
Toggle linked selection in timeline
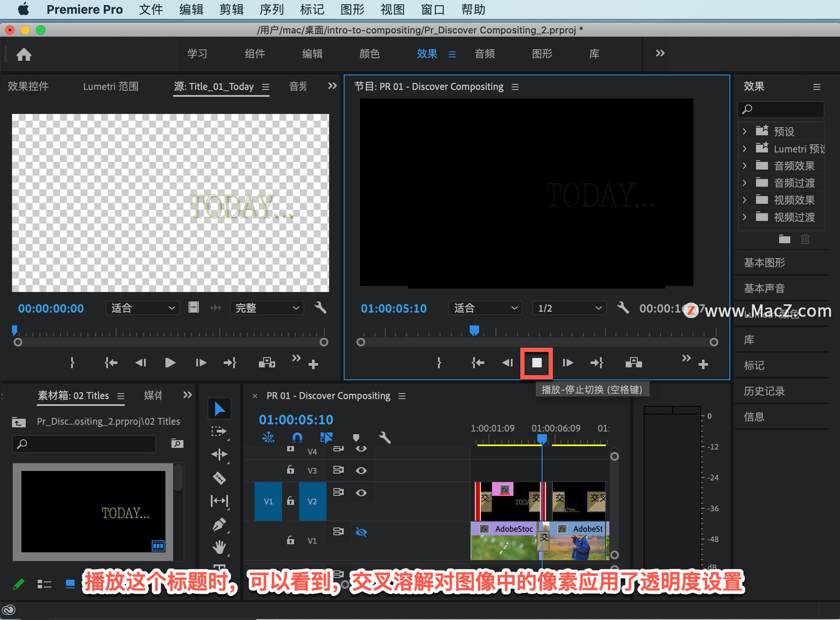tap(326, 438)
